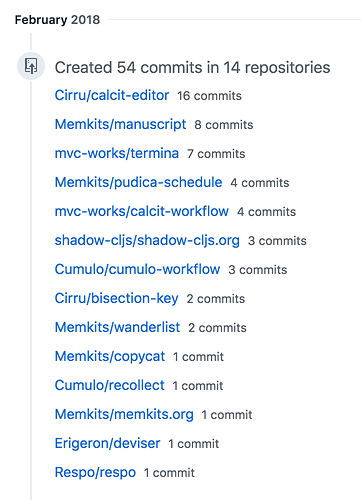View the 16 commits for calcit-editor
Screen dimensions: 361x500
[209, 96]
